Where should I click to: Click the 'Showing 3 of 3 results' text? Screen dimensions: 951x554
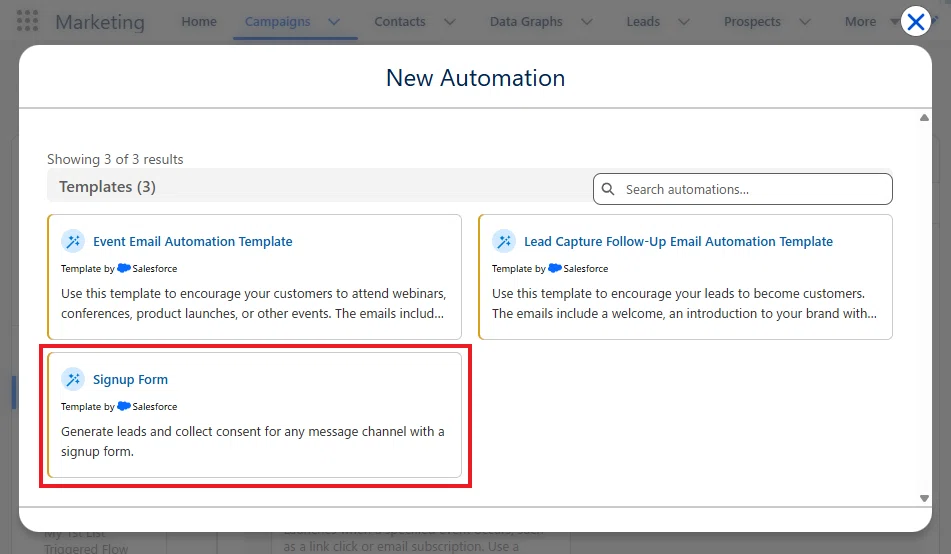click(115, 159)
